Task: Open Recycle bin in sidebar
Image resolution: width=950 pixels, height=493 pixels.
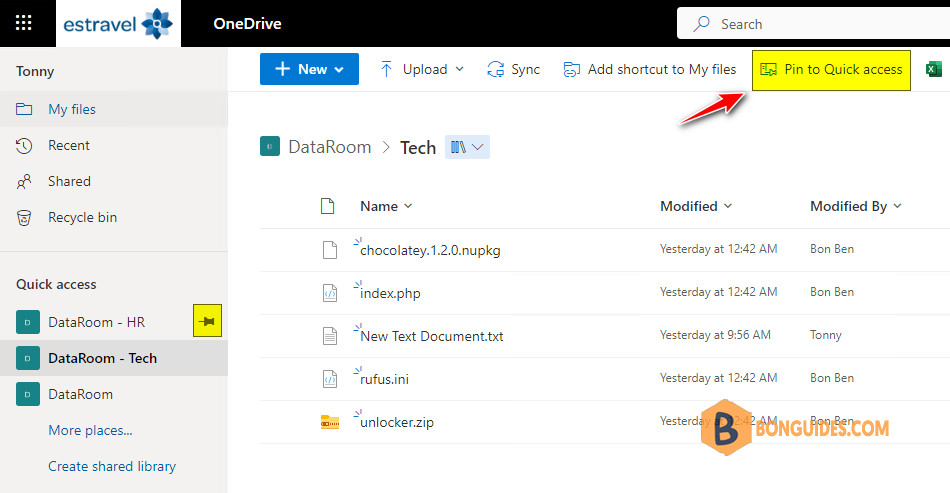Action: coord(114,217)
